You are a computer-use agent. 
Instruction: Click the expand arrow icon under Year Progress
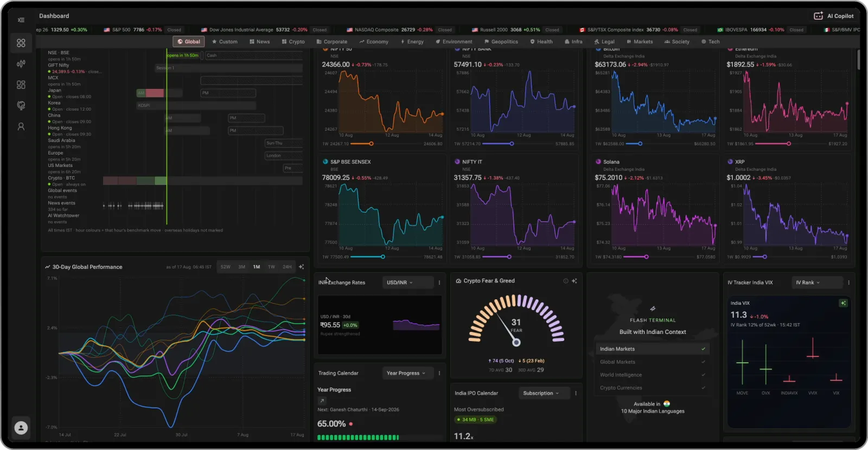pyautogui.click(x=322, y=401)
